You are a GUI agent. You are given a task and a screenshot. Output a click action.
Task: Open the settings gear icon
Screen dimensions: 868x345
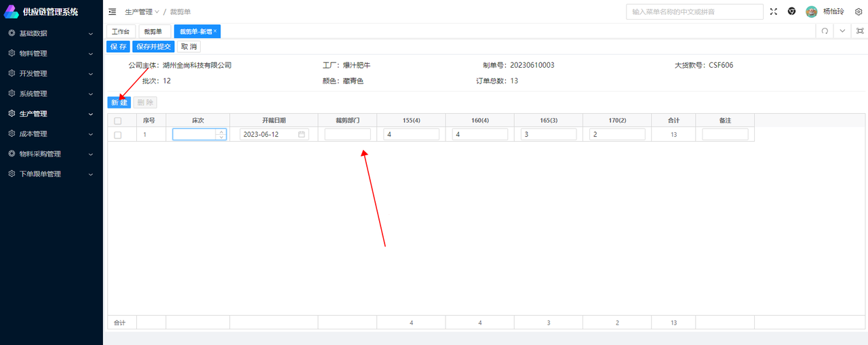(858, 12)
